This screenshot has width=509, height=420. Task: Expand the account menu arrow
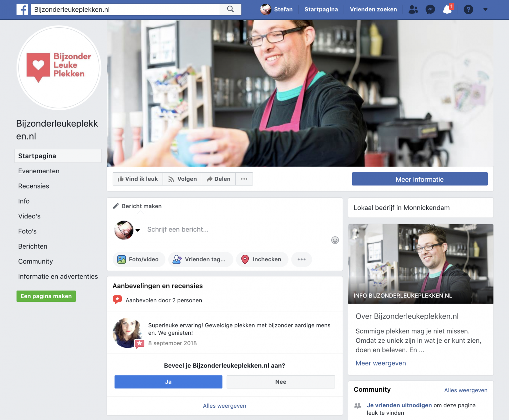pyautogui.click(x=485, y=10)
